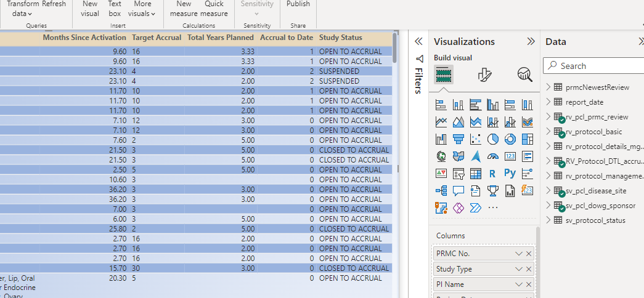The width and height of the screenshot is (644, 298).
Task: Select the trophy Metrics visual
Action: click(x=493, y=191)
